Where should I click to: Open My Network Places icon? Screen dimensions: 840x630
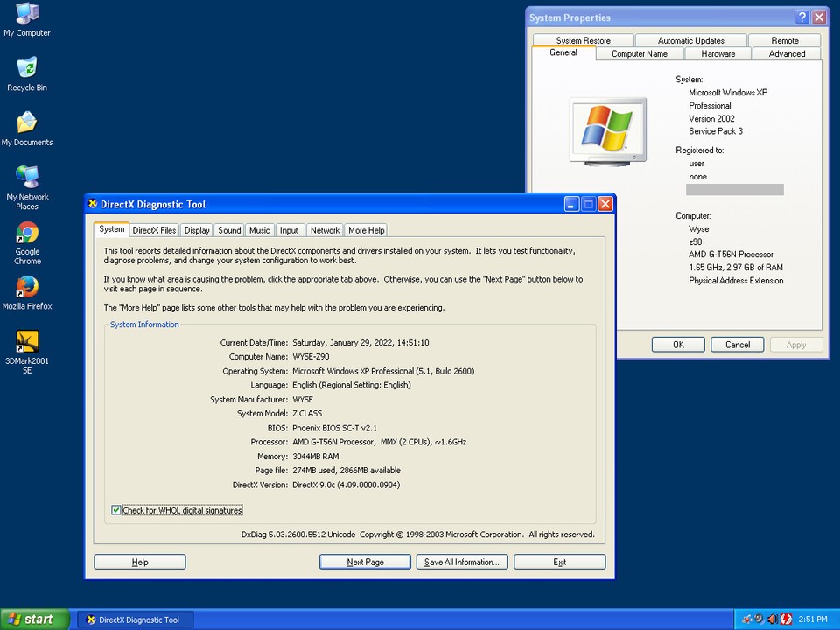coord(27,178)
